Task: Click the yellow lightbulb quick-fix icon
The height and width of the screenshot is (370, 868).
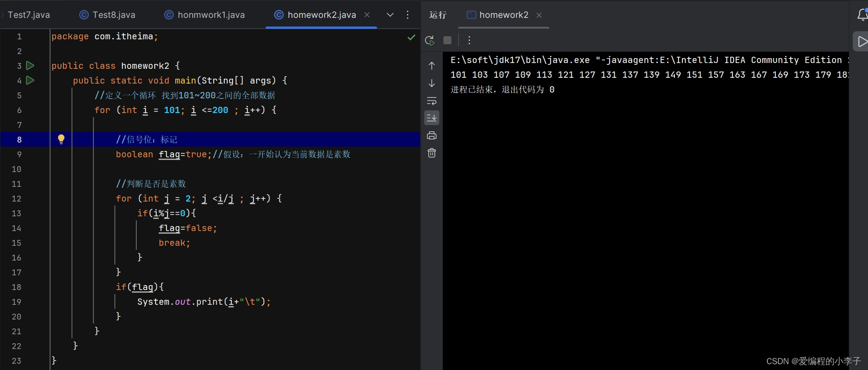Action: click(x=61, y=139)
